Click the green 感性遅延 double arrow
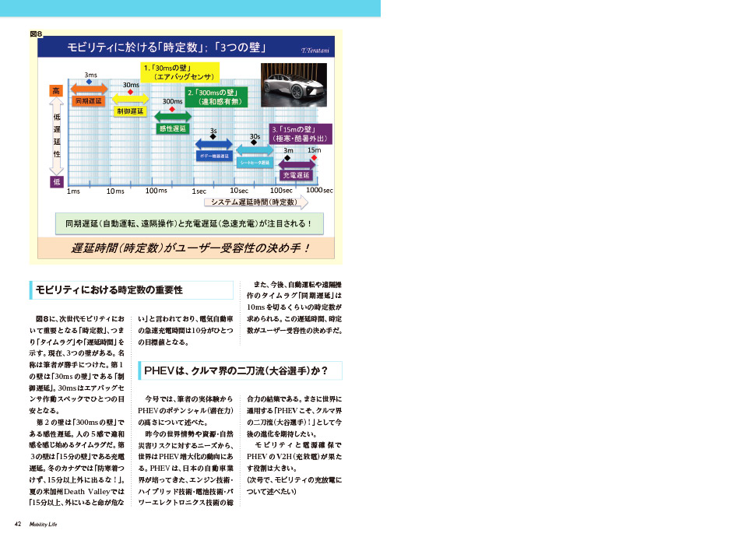This screenshot has height=537, width=756. (x=172, y=118)
